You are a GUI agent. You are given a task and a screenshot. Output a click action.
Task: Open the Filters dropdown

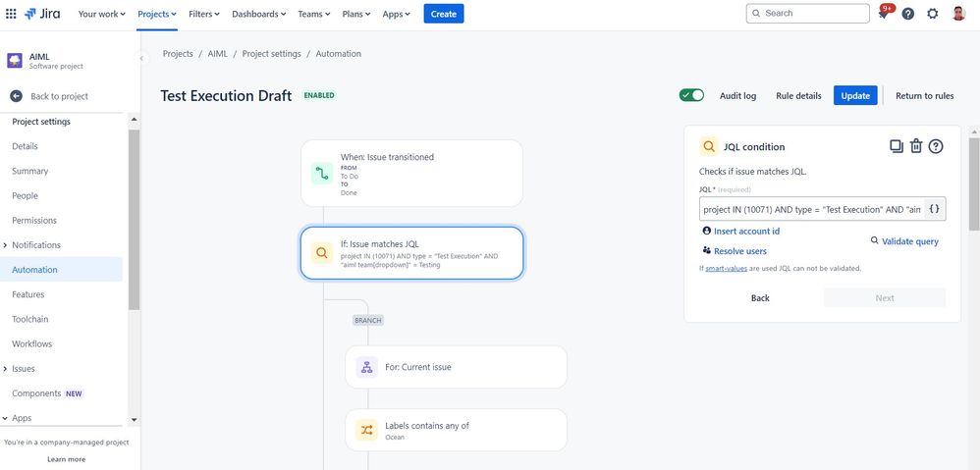point(203,14)
